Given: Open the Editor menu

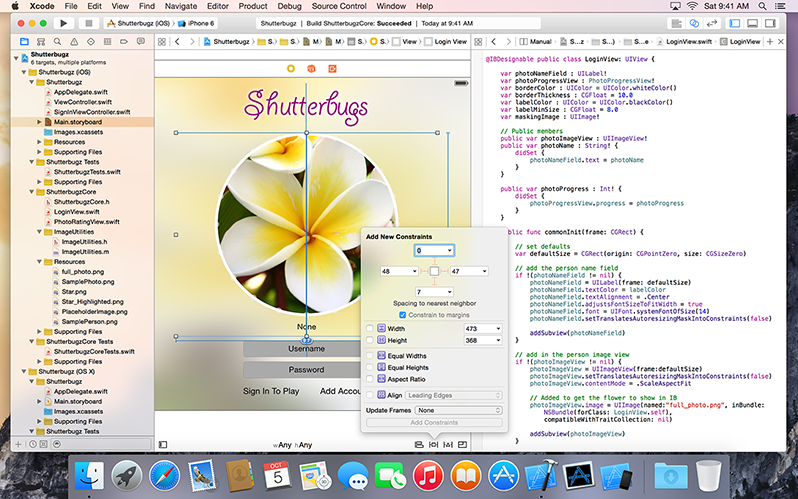Looking at the screenshot, I should 217,6.
